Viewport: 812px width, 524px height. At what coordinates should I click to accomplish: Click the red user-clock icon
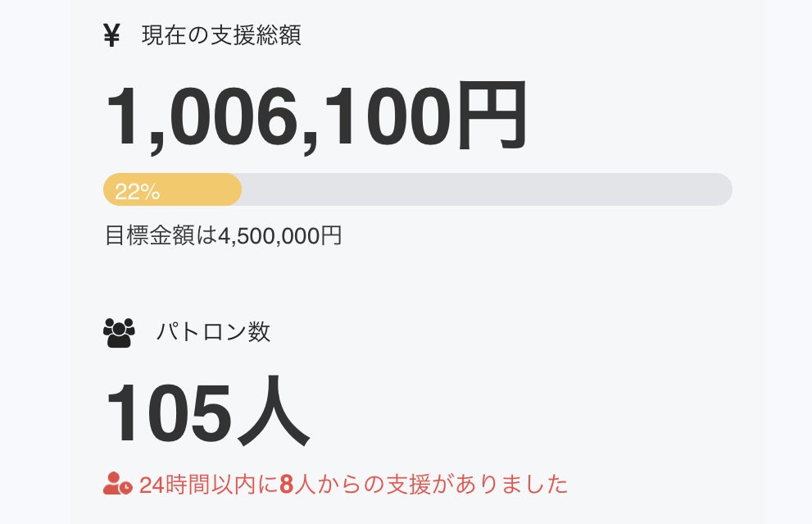(x=117, y=484)
